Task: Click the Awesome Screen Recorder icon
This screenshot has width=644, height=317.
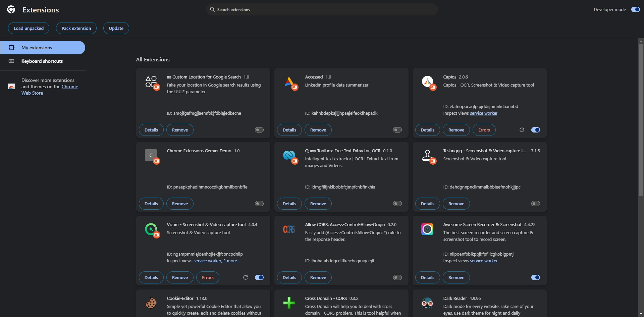Action: click(x=427, y=229)
